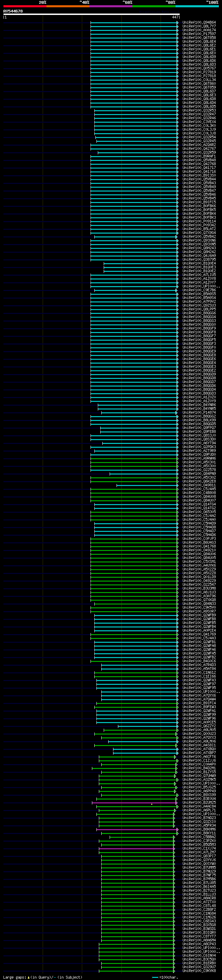Select the UniRef100_B2UM25 label
The height and width of the screenshot is (980, 222).
point(199,803)
